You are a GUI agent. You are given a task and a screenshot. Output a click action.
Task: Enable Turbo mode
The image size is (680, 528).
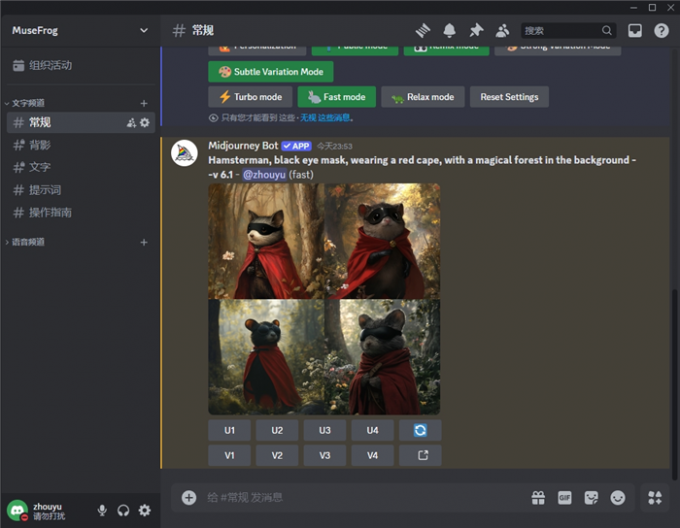[250, 97]
